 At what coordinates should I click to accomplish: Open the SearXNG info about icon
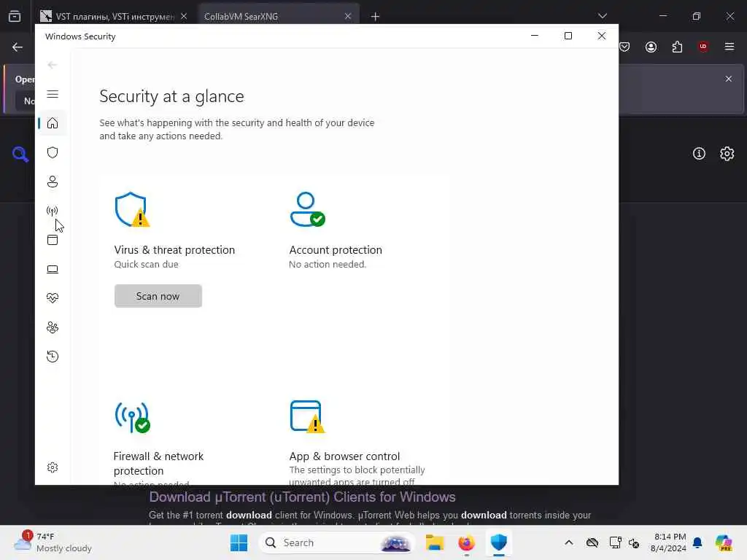(699, 153)
